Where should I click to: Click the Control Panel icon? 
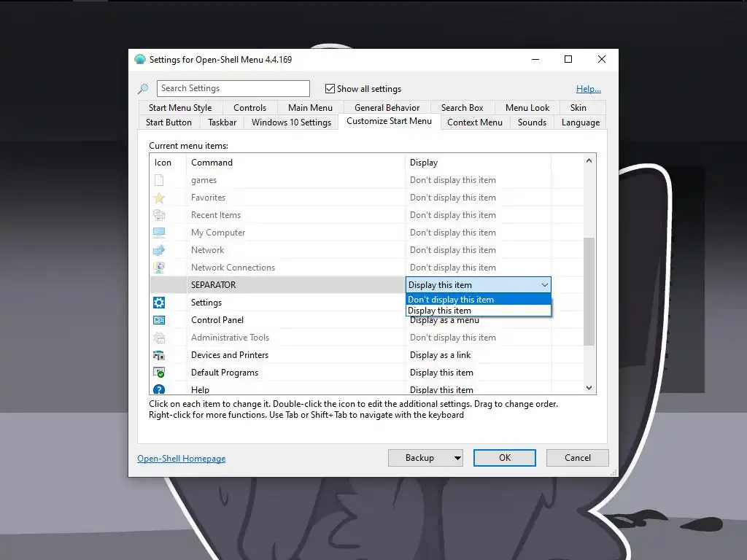click(x=159, y=320)
